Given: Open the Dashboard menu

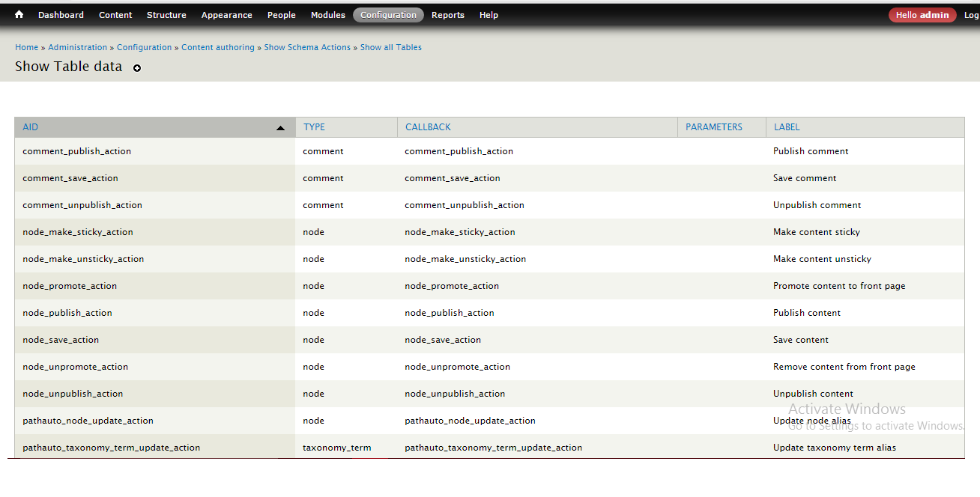Looking at the screenshot, I should (61, 15).
